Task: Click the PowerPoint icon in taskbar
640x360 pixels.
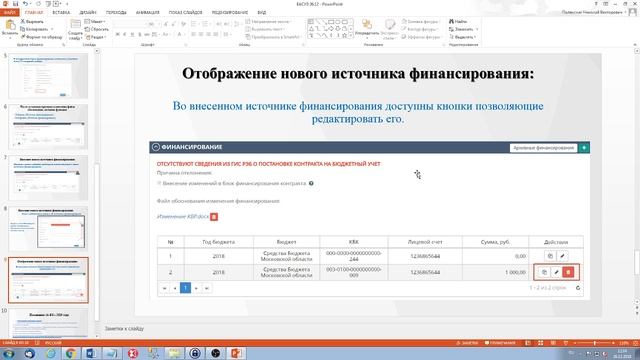Action: (236, 353)
